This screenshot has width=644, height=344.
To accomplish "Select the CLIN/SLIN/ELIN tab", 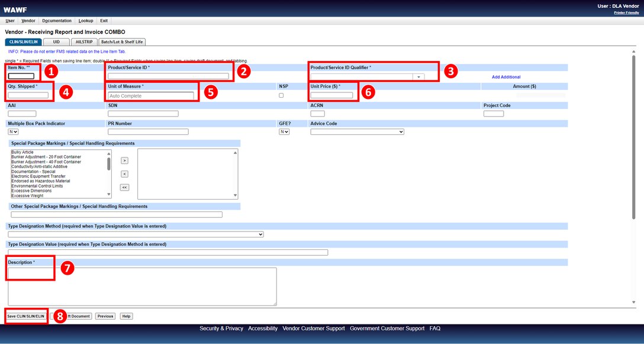I will (x=24, y=42).
